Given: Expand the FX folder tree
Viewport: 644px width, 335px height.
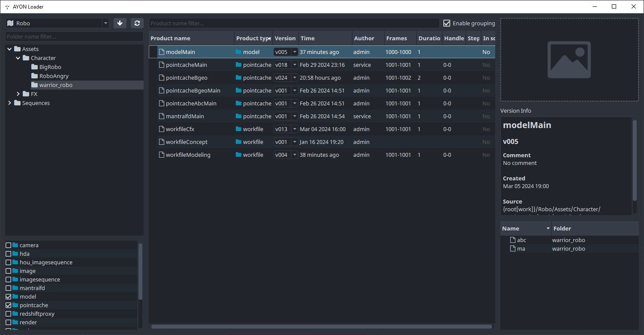Looking at the screenshot, I should (18, 94).
